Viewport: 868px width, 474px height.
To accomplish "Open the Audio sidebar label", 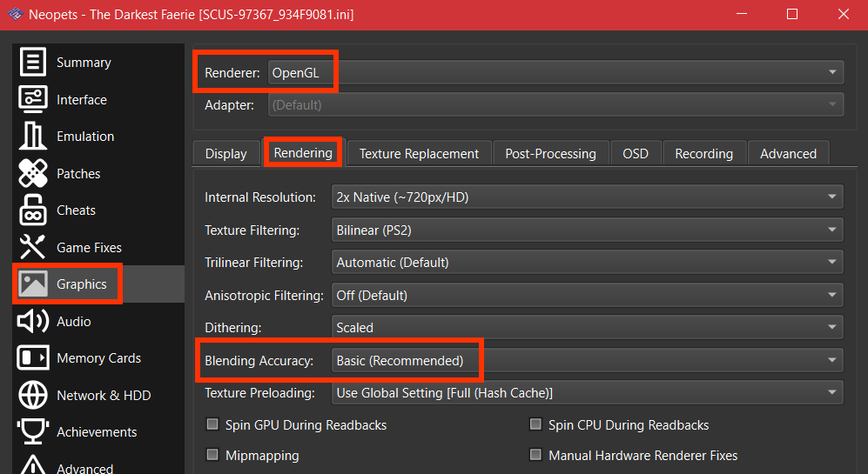I will 74,321.
